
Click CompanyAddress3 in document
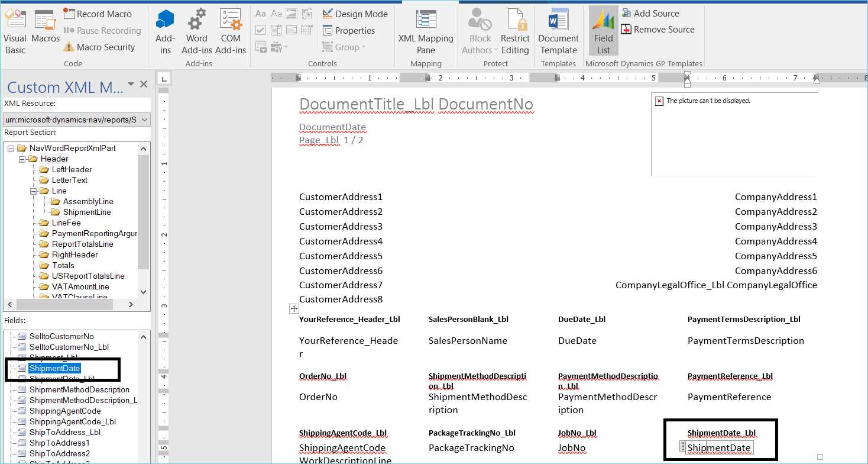(x=776, y=226)
